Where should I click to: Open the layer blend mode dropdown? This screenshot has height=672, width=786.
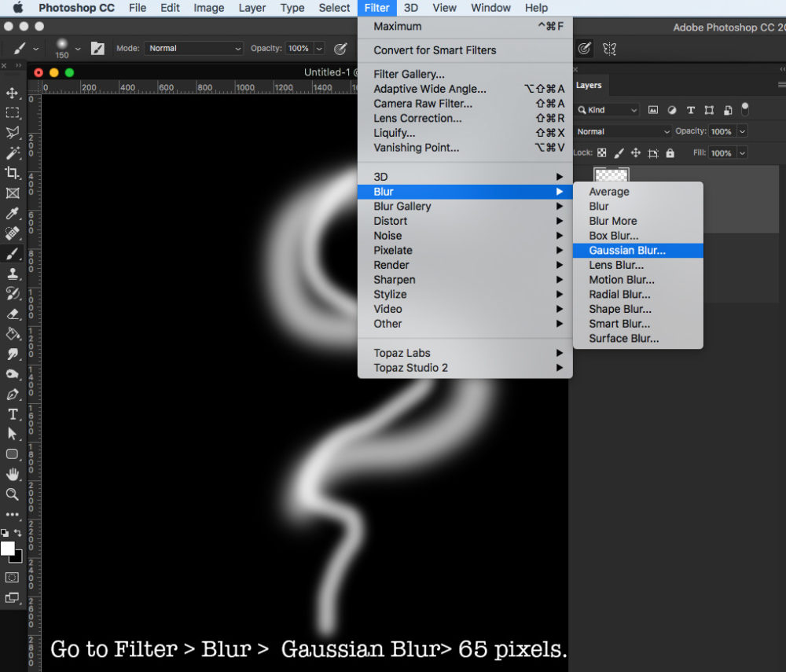tap(623, 131)
